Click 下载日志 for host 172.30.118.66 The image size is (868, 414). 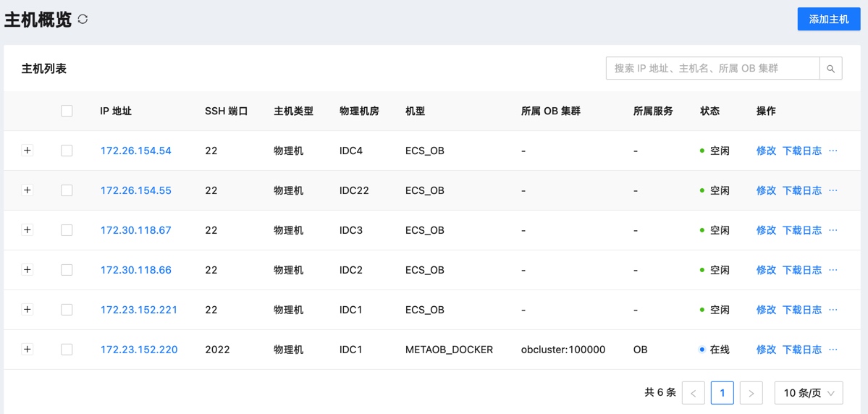pos(801,270)
